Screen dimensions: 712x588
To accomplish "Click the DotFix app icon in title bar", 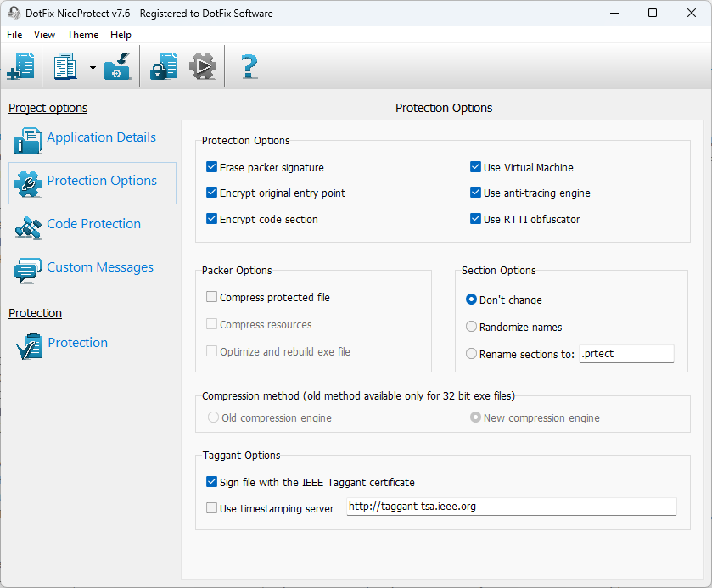I will point(14,13).
